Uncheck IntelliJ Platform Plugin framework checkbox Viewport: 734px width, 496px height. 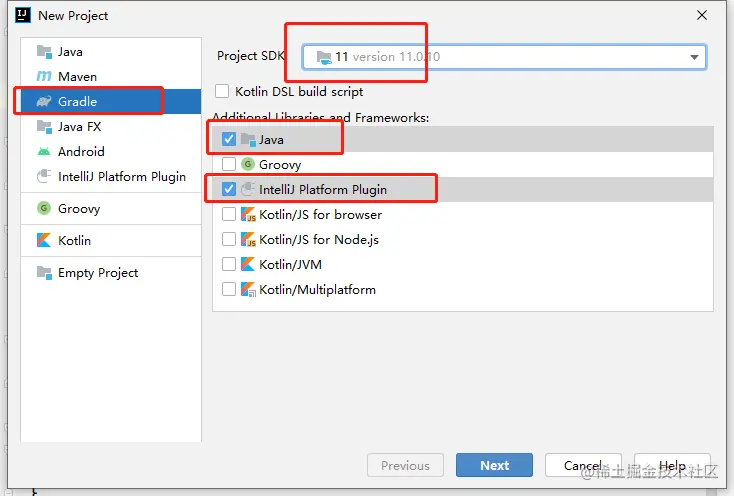coord(229,189)
